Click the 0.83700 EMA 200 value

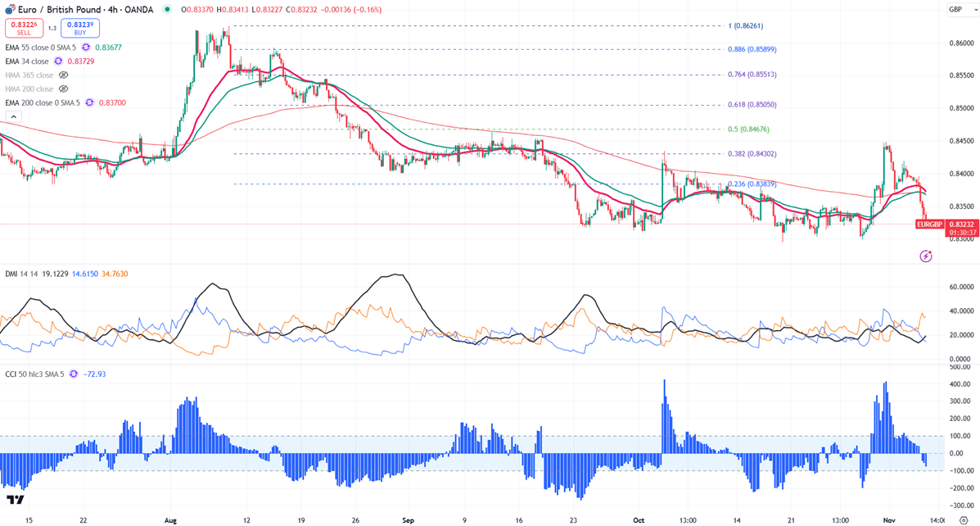(112, 102)
